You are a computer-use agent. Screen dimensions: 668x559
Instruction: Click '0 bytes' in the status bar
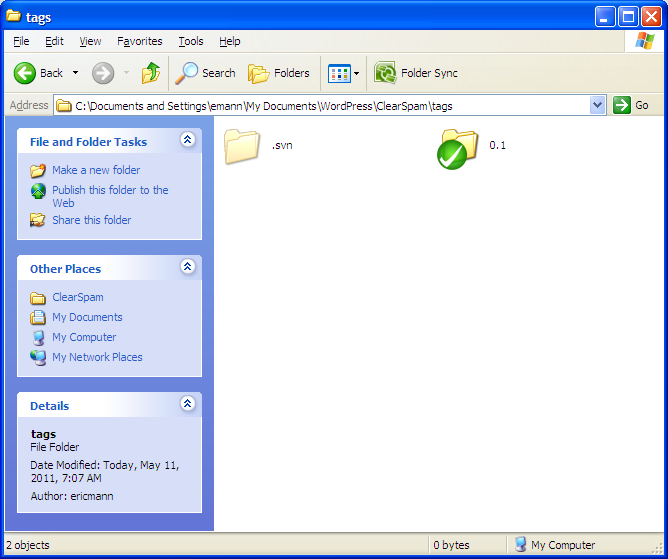(x=451, y=545)
